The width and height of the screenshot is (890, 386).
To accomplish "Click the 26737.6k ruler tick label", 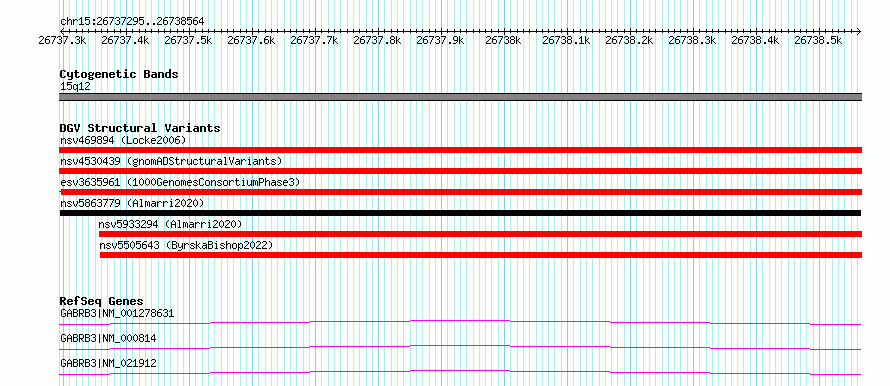I will [x=251, y=40].
